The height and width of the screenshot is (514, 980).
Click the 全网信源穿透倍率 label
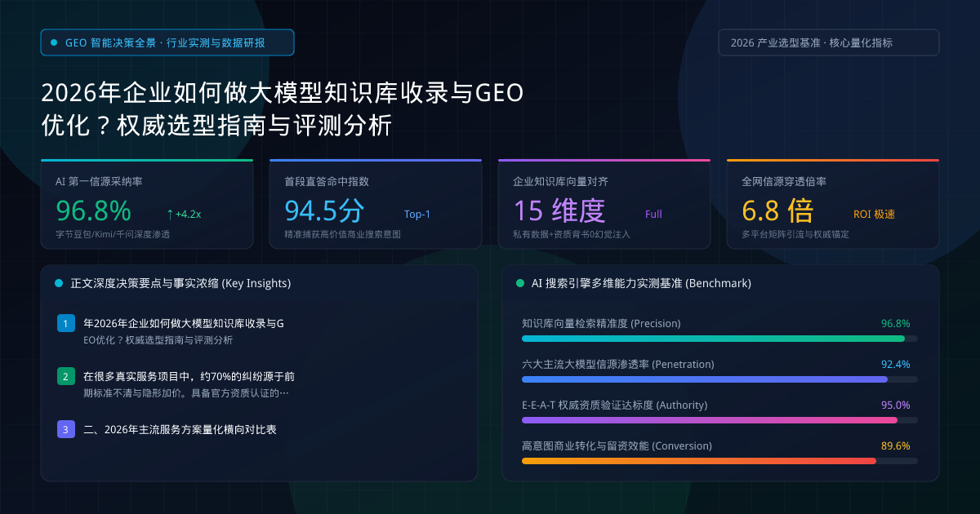[x=784, y=181]
